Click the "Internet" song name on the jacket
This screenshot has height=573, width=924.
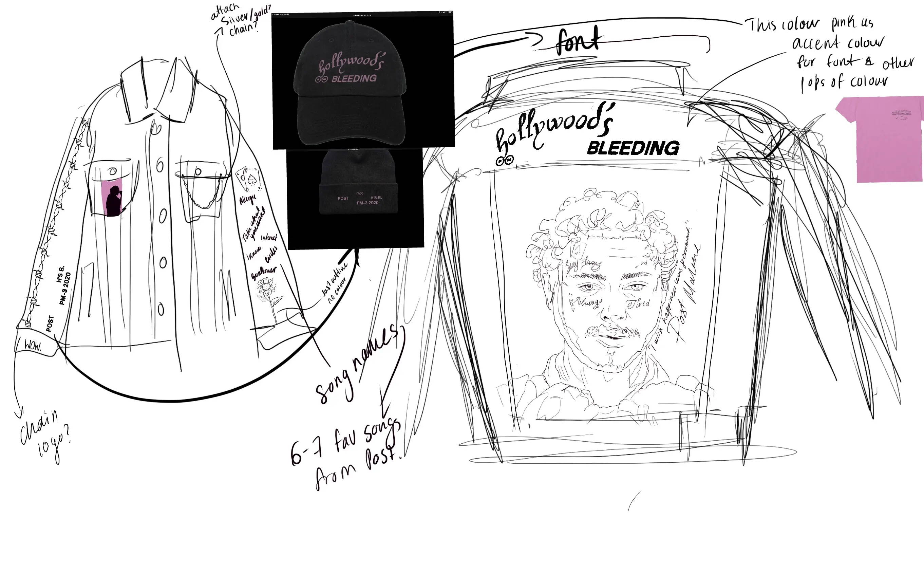[269, 237]
